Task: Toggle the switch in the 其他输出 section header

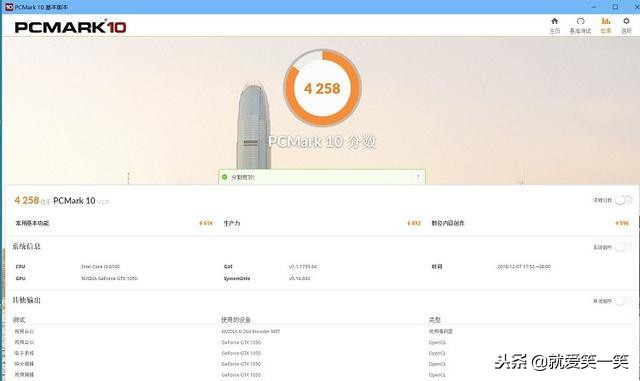Action: tap(623, 301)
